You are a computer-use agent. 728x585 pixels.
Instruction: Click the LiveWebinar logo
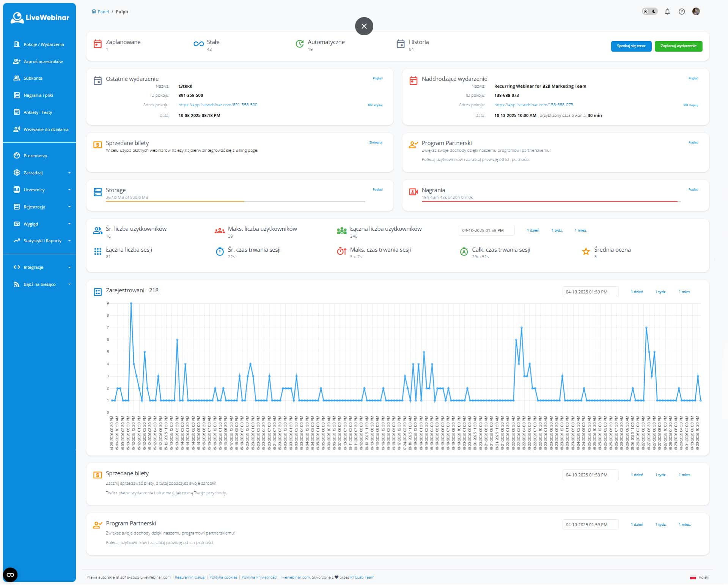[x=40, y=18]
